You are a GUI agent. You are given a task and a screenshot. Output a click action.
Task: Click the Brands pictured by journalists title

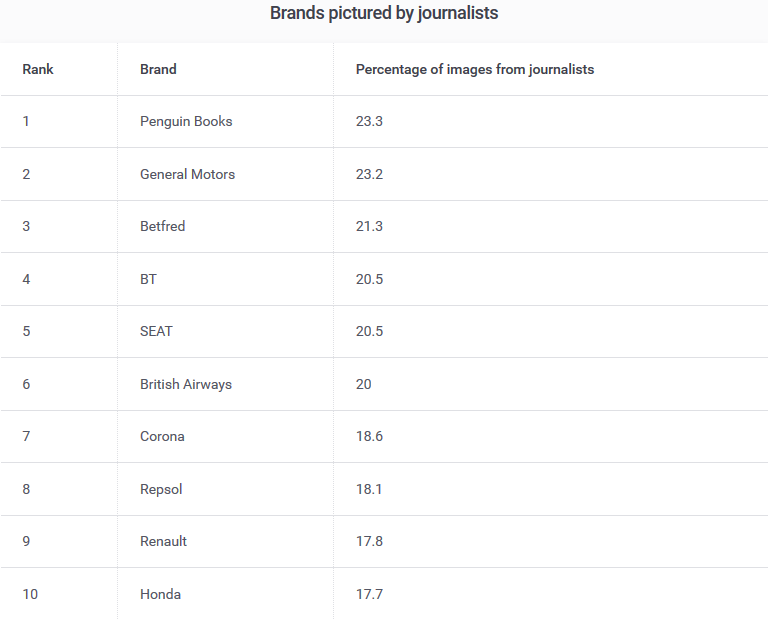(384, 13)
